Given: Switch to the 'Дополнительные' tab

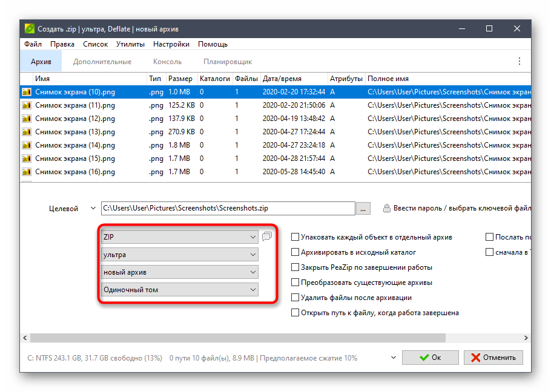Looking at the screenshot, I should [x=102, y=62].
